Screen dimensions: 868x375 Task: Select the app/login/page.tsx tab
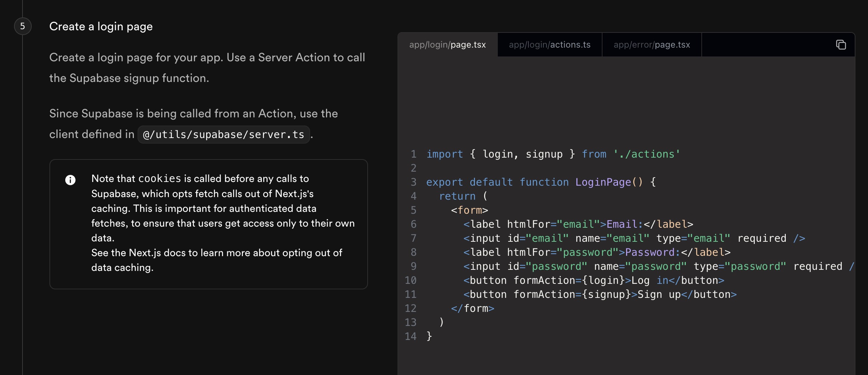pos(447,45)
